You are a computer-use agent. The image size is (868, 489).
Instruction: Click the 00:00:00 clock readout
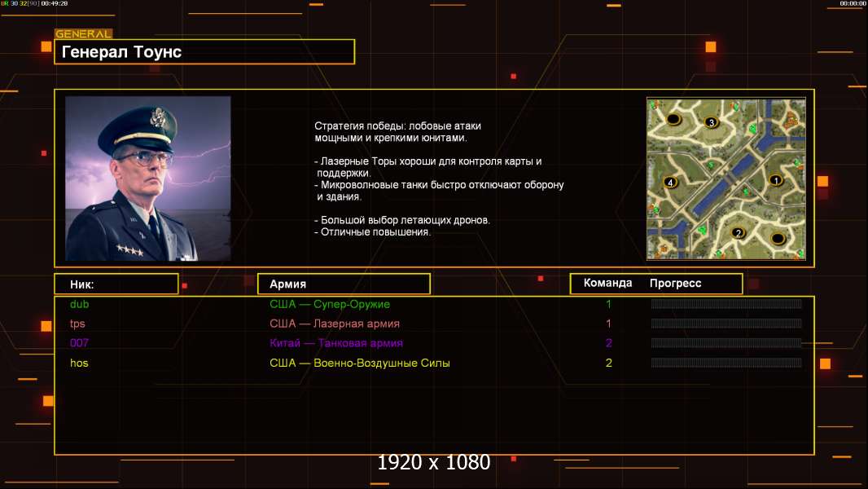tap(853, 3)
